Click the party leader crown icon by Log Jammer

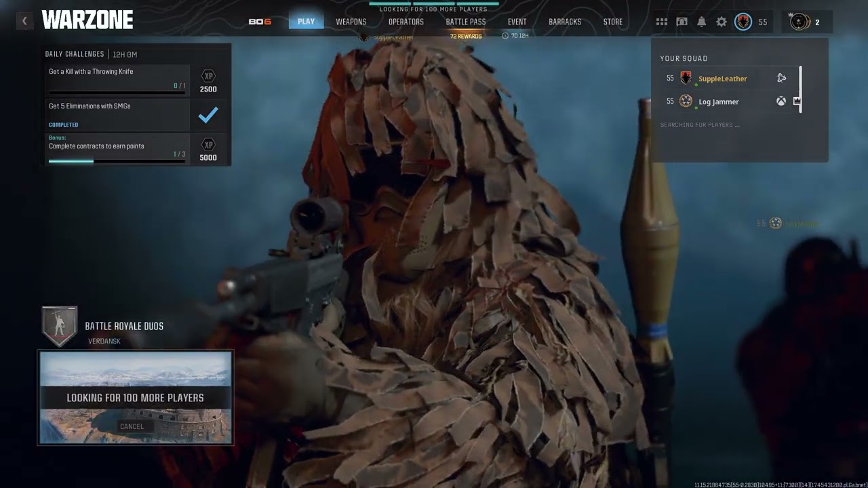coord(797,101)
